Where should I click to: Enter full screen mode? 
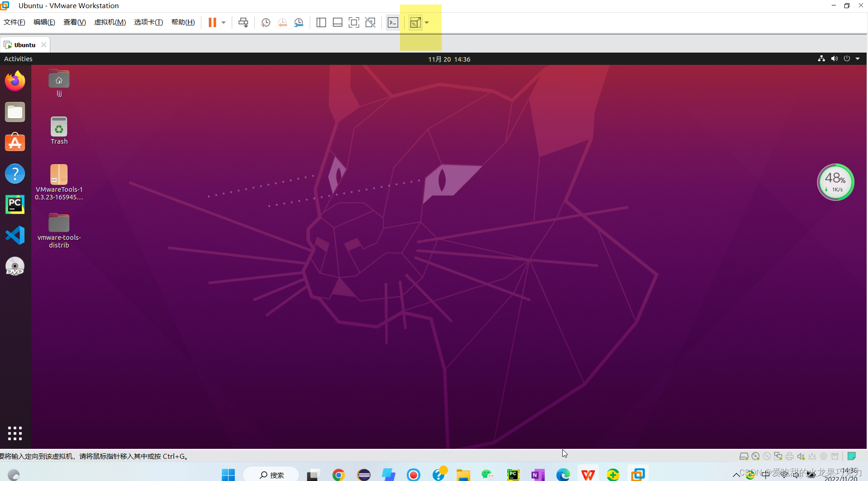pyautogui.click(x=354, y=23)
